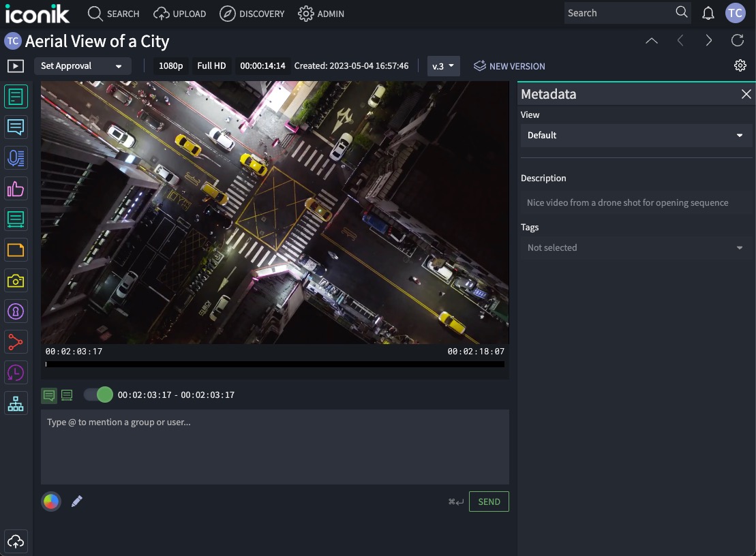Open the purple history clock icon
This screenshot has width=756, height=556.
click(16, 373)
